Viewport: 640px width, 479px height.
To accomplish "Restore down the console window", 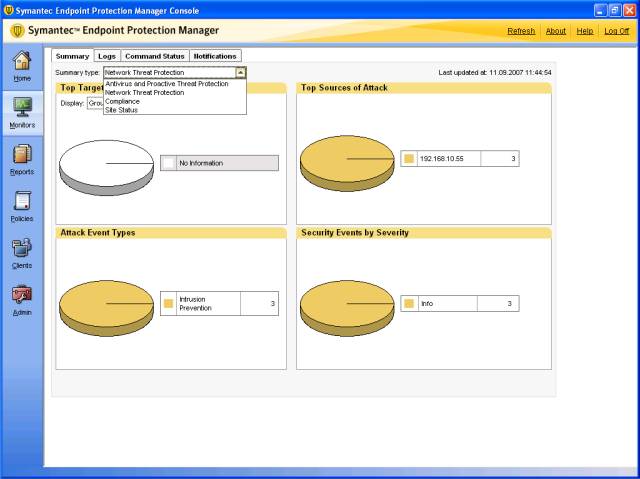I will pos(615,11).
